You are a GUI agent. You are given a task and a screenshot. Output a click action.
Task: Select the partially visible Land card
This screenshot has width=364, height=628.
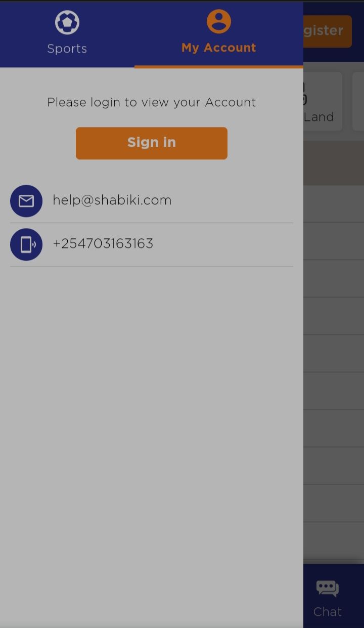coord(323,101)
